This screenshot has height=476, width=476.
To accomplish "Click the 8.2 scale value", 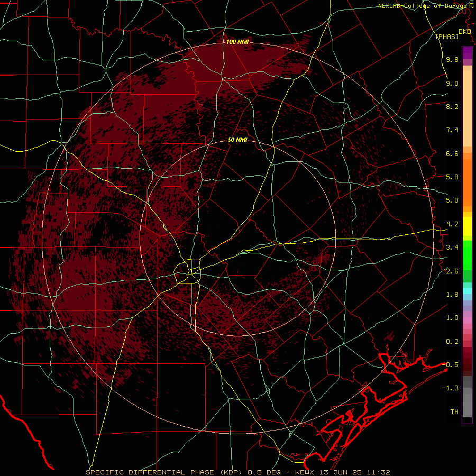I will point(452,106).
